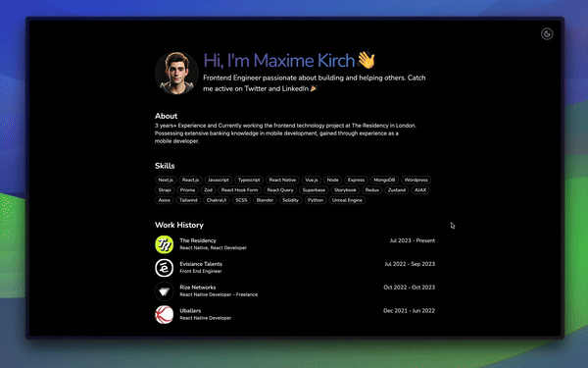Click the Wordpress skill tag

[416, 180]
